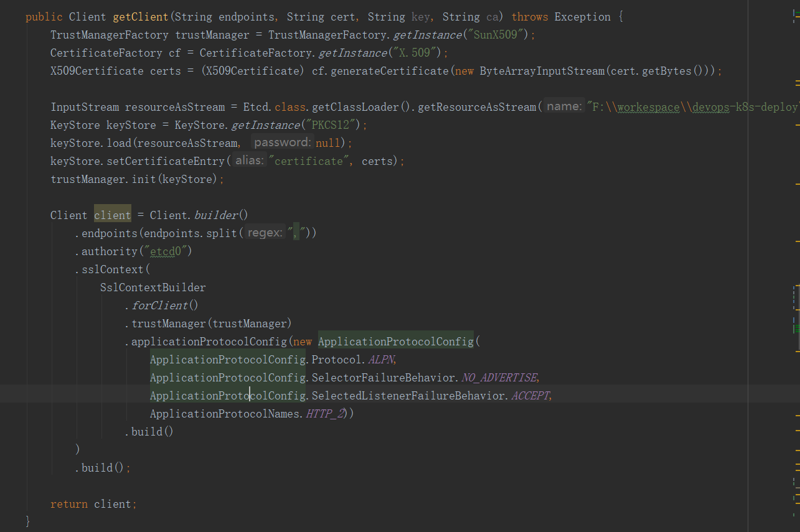
Task: Click the unused ca parameter
Action: tap(492, 17)
